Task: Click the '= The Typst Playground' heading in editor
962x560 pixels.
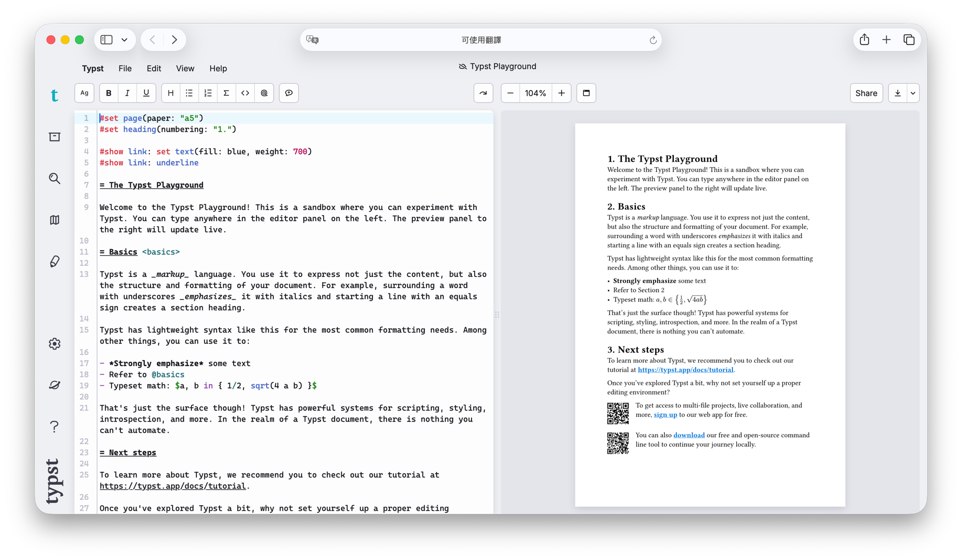Action: point(152,185)
